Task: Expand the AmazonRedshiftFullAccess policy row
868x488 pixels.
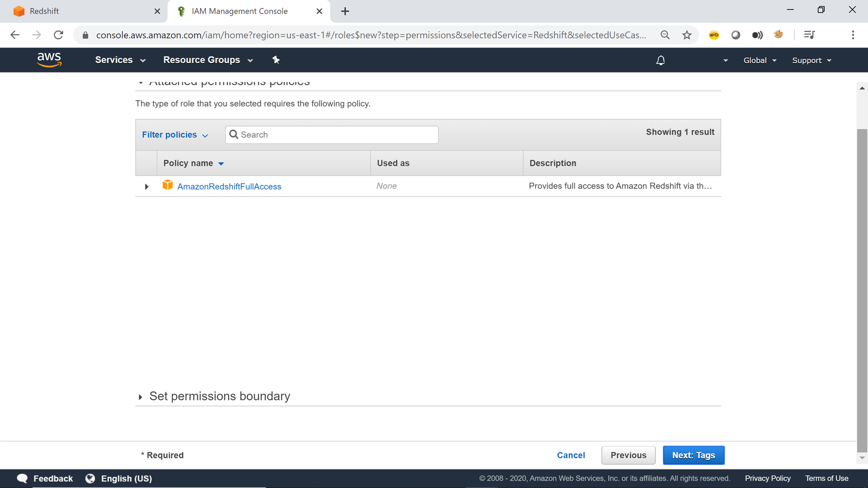Action: [x=147, y=187]
